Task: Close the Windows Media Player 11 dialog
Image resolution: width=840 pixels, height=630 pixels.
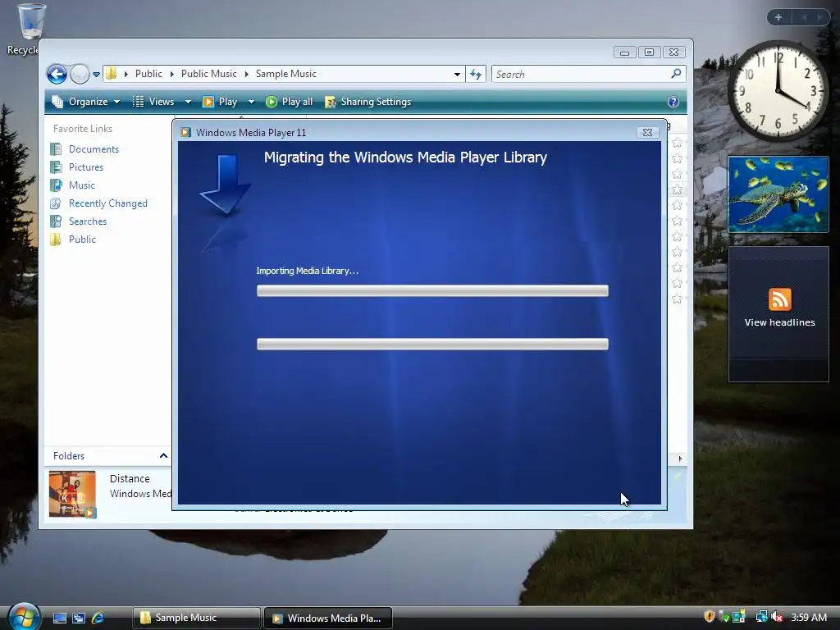Action: click(x=647, y=132)
